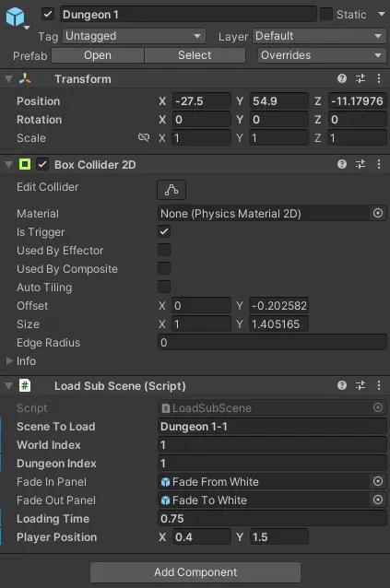Toggle the Is Trigger checkbox
This screenshot has height=588, width=390.
pos(164,231)
